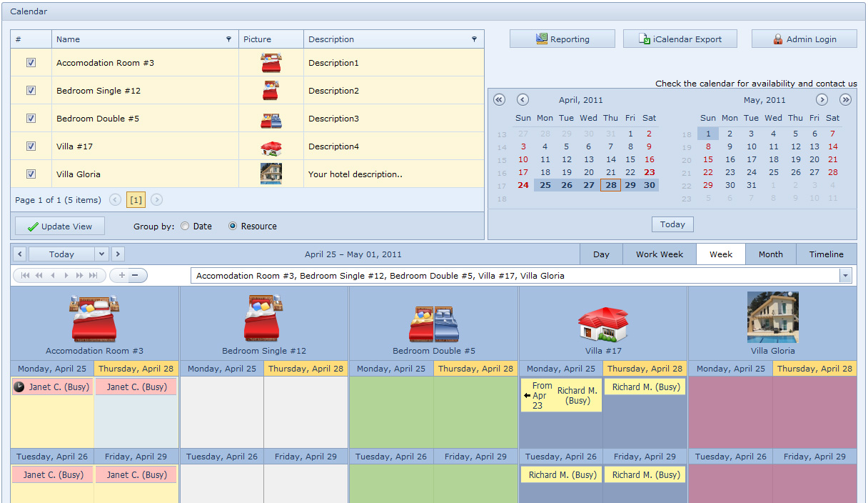Click the Update View button
This screenshot has height=503, width=868.
pyautogui.click(x=60, y=226)
